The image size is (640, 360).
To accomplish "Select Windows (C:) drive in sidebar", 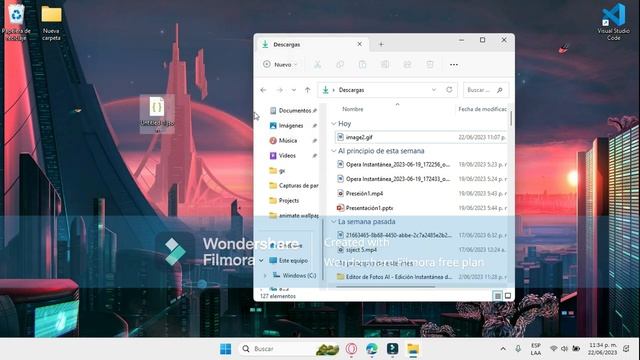I will click(x=295, y=276).
